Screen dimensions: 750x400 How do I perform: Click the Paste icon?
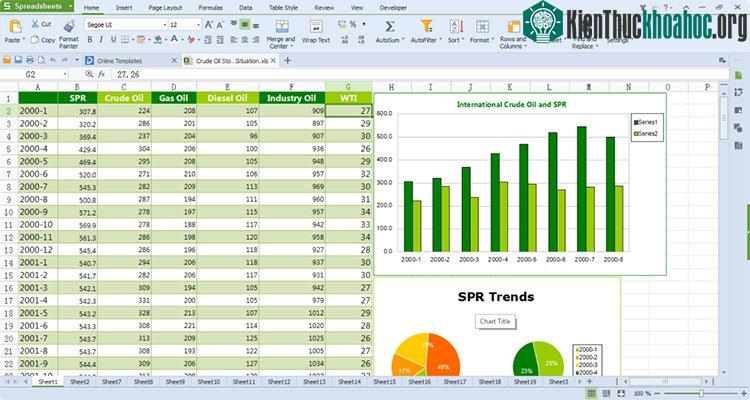click(14, 26)
